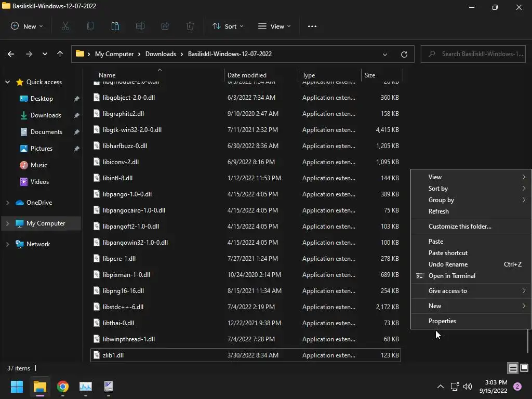
Task: Switch to details view layout icon
Action: 513,368
